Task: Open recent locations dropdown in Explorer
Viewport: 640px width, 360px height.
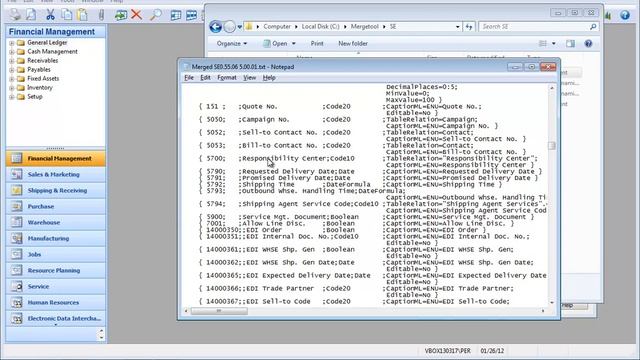Action: pos(240,27)
